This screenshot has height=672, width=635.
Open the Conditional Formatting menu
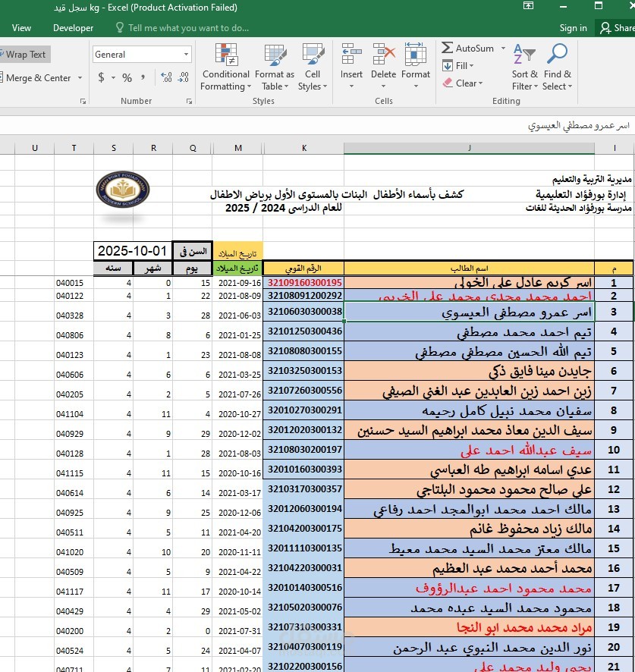coord(226,67)
